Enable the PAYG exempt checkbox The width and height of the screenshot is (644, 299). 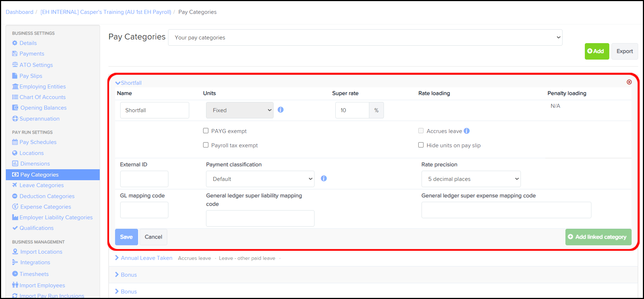tap(206, 131)
